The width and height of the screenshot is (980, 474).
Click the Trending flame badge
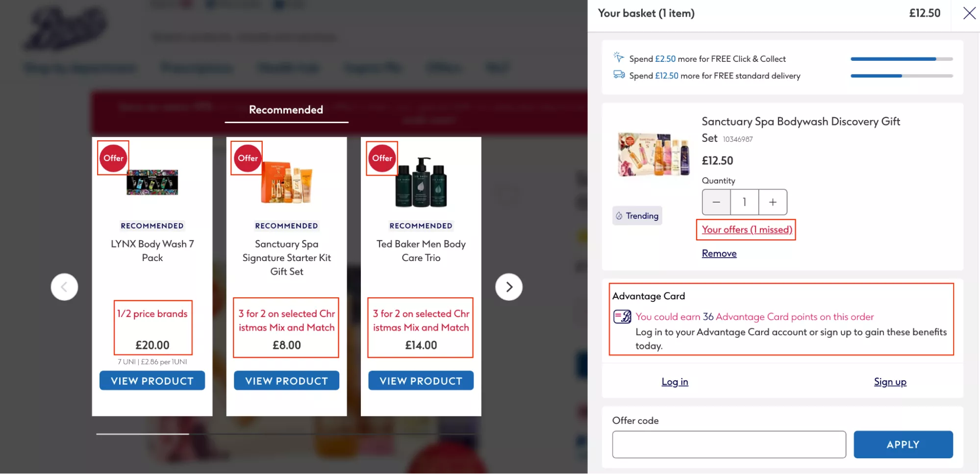click(637, 216)
